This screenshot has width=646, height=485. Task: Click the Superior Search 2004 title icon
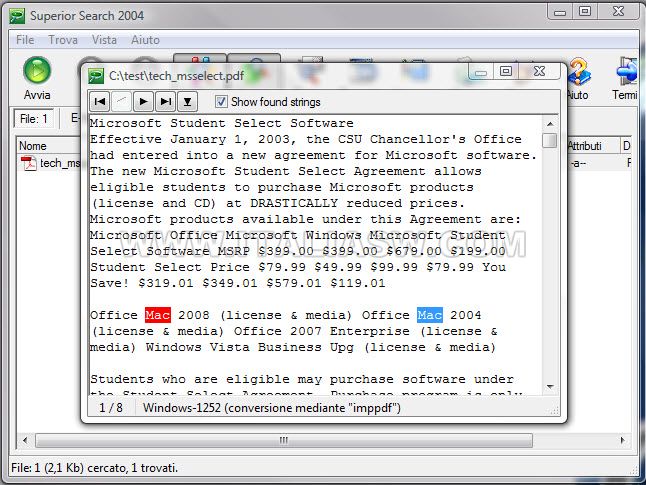pos(17,16)
